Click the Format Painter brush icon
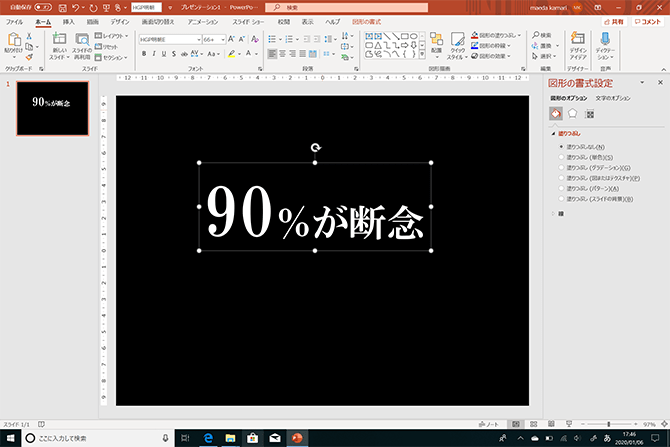This screenshot has width=670, height=447. point(29,57)
